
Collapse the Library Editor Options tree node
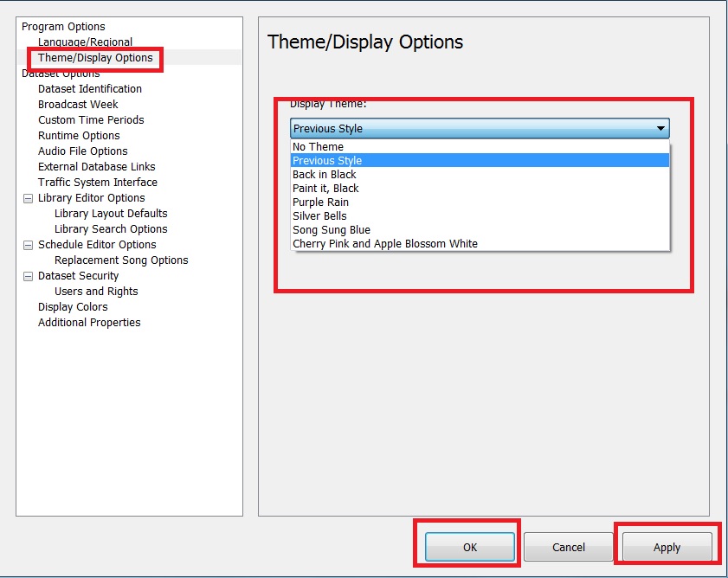(28, 198)
